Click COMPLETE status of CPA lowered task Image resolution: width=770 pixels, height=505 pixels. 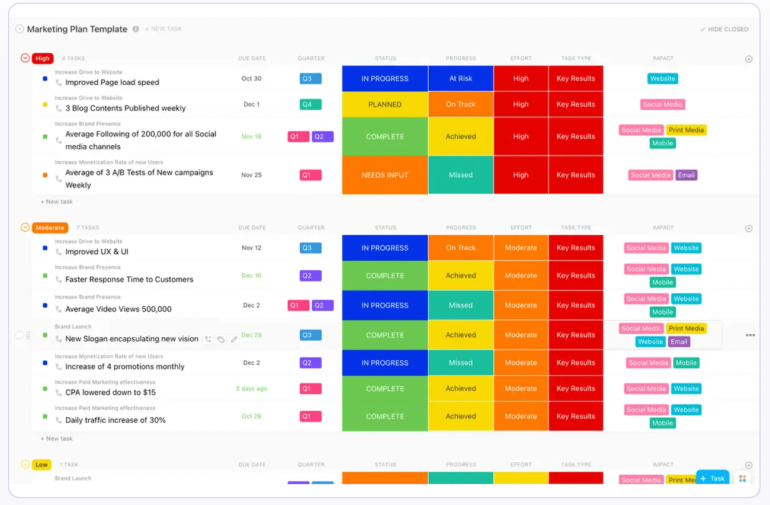385,389
